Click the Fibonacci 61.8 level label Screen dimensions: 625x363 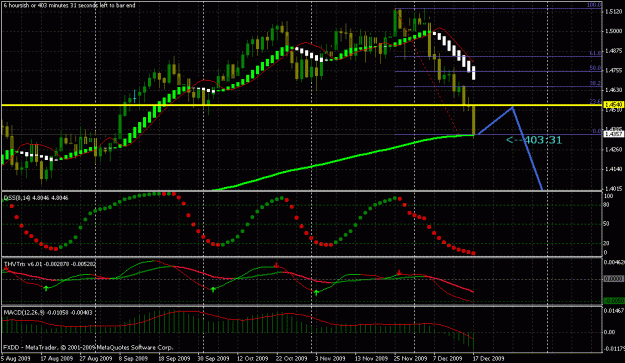click(596, 53)
